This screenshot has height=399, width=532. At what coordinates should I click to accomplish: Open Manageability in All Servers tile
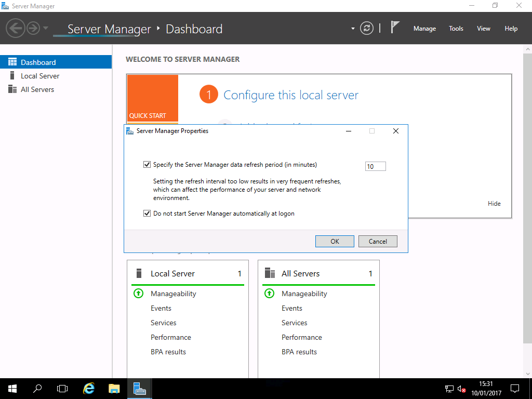pyautogui.click(x=304, y=294)
